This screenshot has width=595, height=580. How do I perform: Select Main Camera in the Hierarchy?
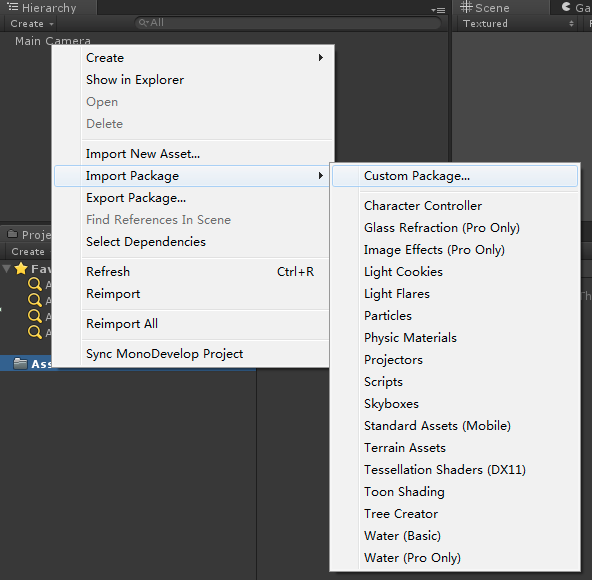53,41
